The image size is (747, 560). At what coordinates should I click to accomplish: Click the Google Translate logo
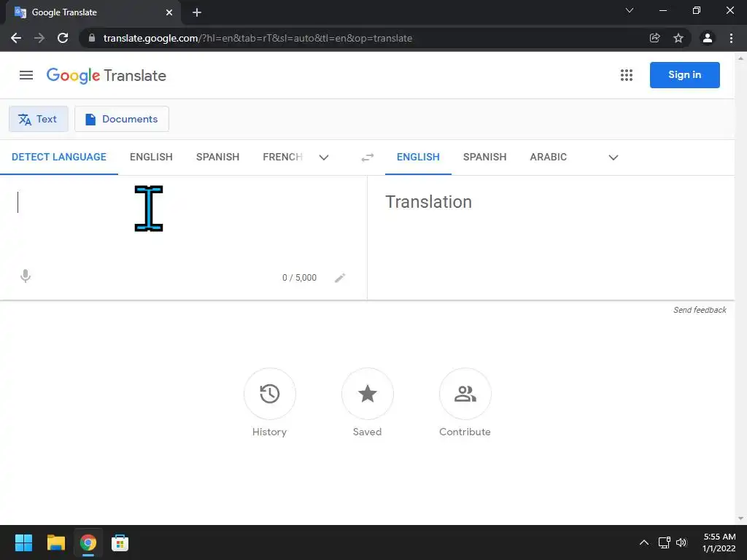[107, 75]
